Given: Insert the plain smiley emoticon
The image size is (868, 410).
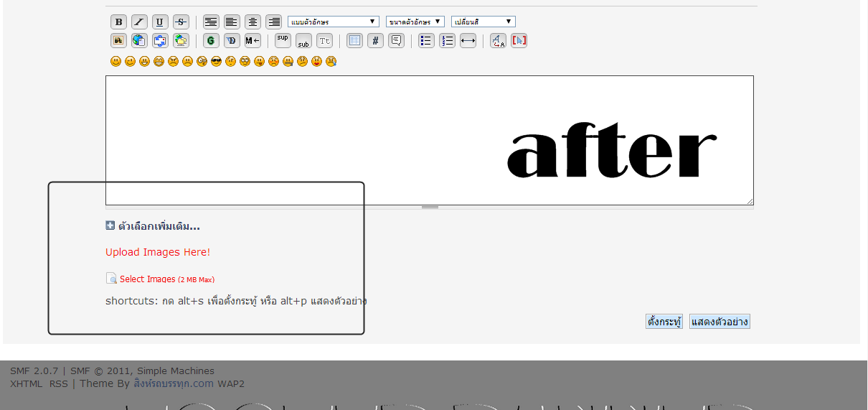Looking at the screenshot, I should [115, 61].
